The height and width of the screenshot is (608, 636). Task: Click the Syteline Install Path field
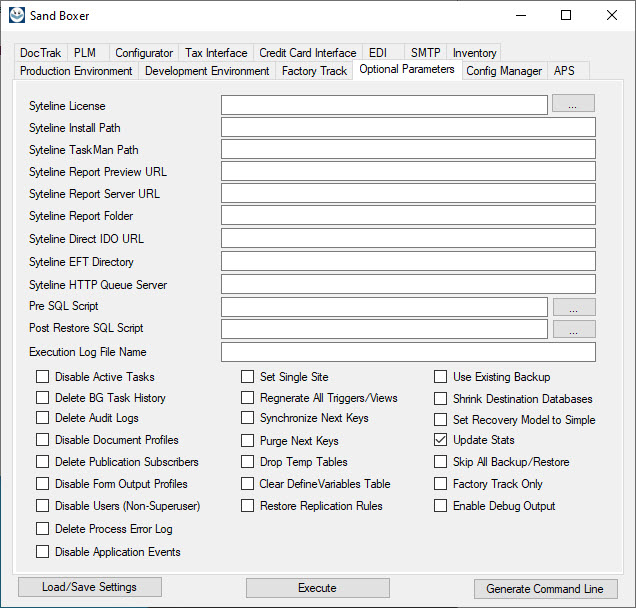408,127
